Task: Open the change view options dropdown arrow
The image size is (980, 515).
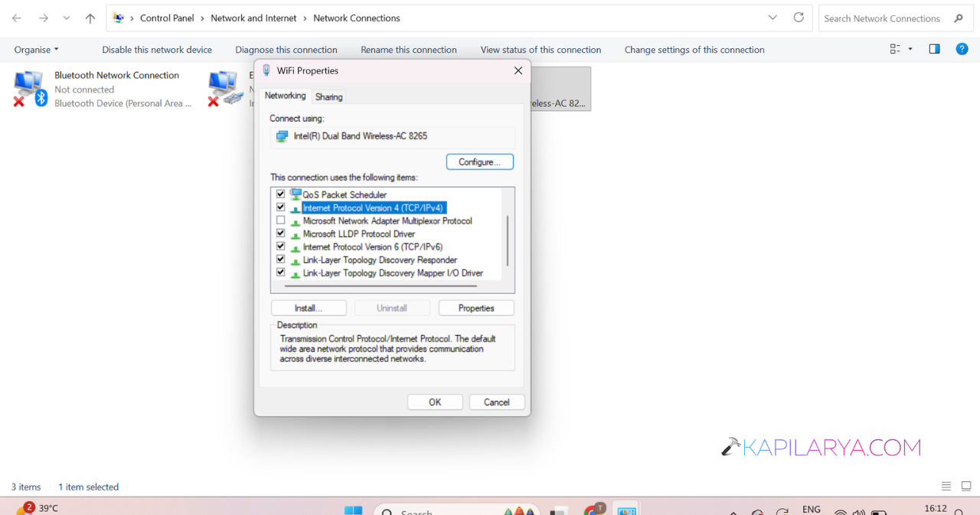Action: [x=910, y=49]
